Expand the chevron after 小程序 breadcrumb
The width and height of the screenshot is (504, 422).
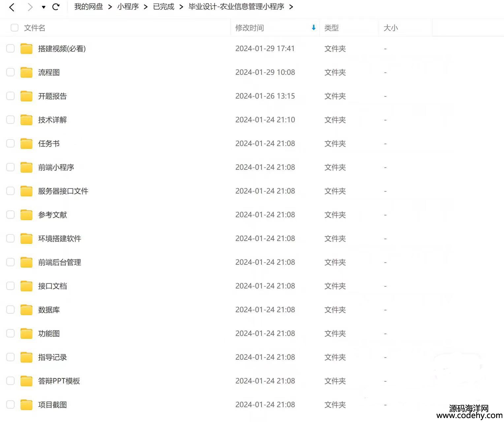pyautogui.click(x=146, y=7)
